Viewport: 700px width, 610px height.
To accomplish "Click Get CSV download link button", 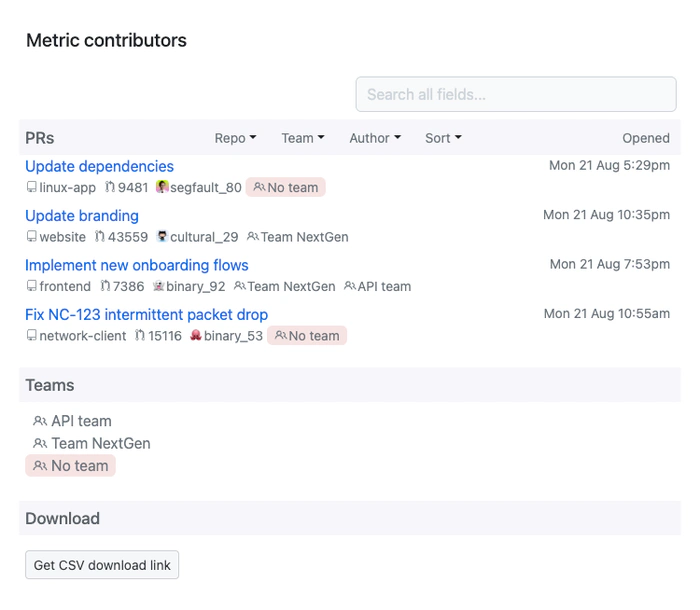I will coord(102,565).
